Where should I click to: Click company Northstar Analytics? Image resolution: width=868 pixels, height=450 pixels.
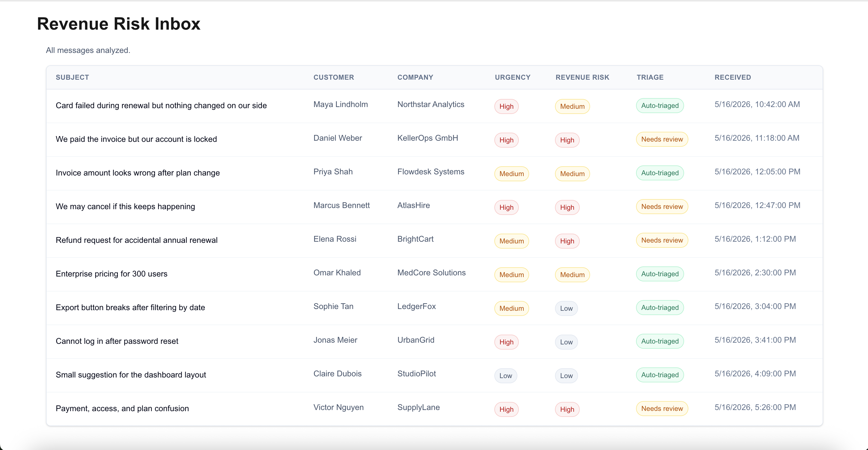(431, 104)
